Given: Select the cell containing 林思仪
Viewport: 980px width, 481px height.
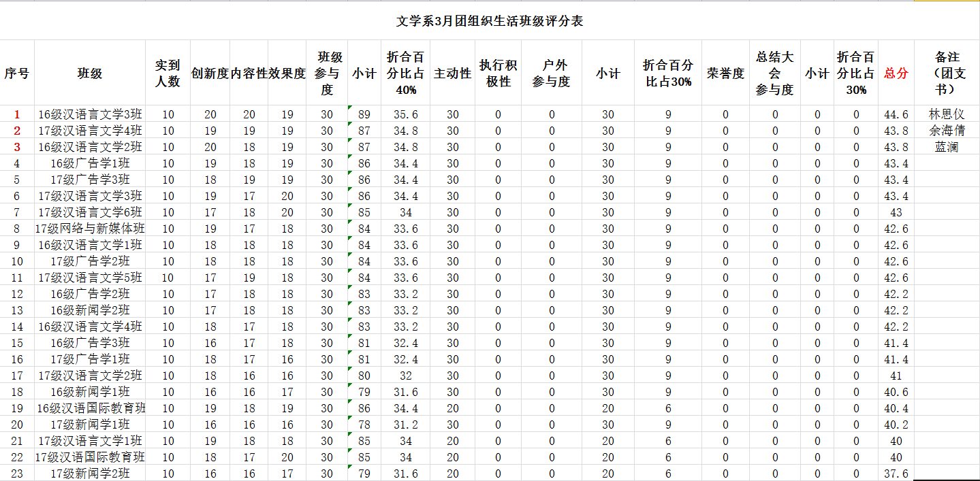Looking at the screenshot, I should tap(947, 114).
